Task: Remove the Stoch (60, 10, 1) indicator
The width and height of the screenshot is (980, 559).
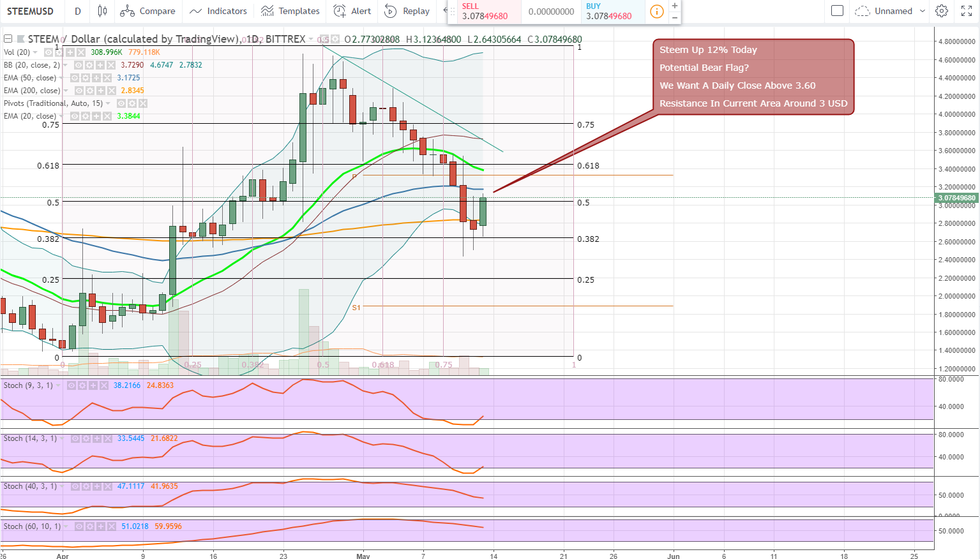Action: 112,526
